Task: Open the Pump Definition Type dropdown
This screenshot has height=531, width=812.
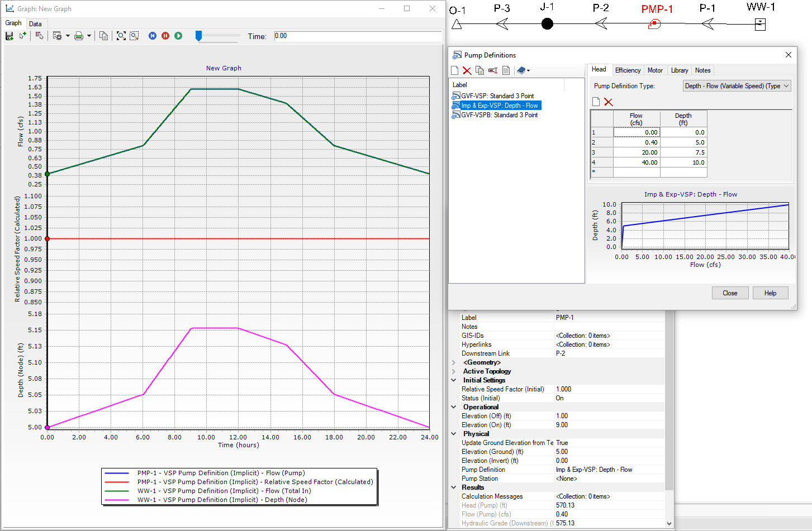Action: pos(737,86)
